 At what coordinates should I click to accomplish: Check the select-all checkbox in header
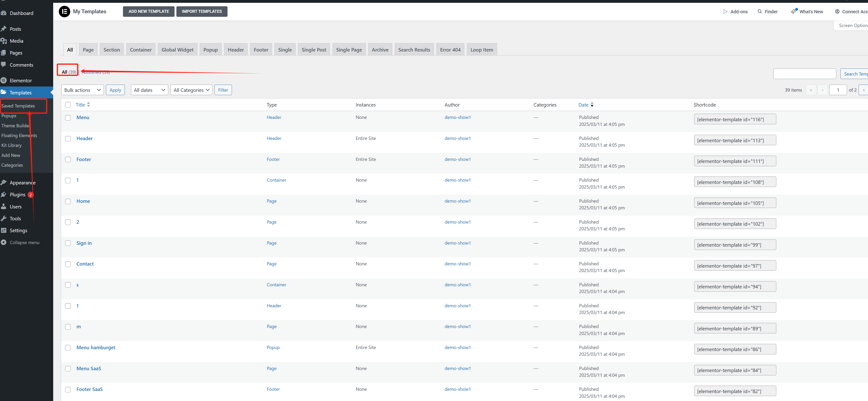(x=68, y=105)
